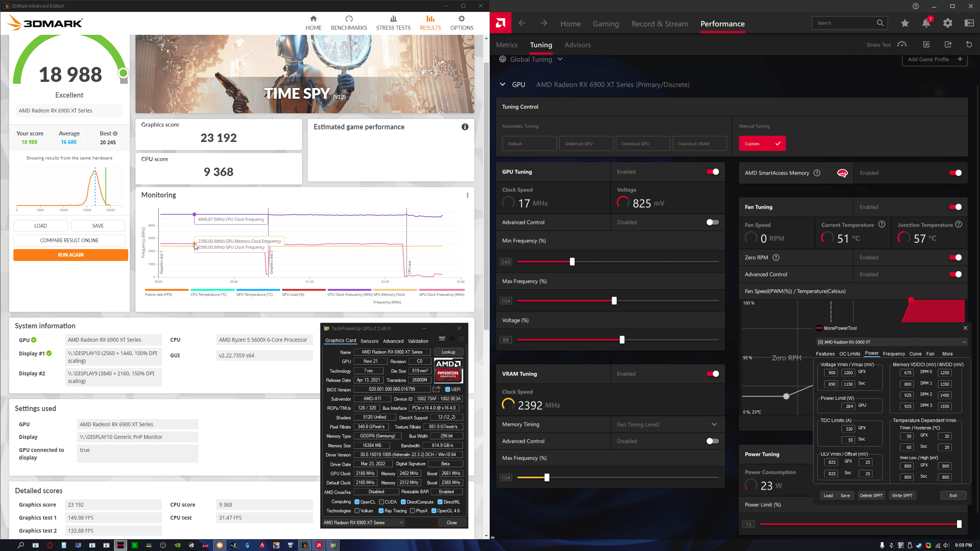Viewport: 980px width, 551px height.
Task: Open the Gaming tab in AMD Software
Action: click(606, 24)
